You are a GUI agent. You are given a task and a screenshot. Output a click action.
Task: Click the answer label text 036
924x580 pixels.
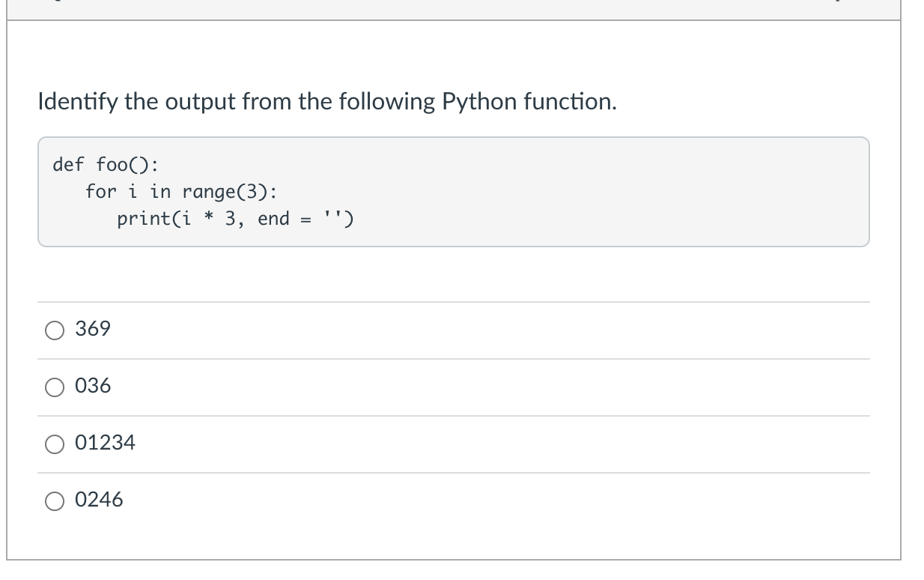pyautogui.click(x=93, y=386)
